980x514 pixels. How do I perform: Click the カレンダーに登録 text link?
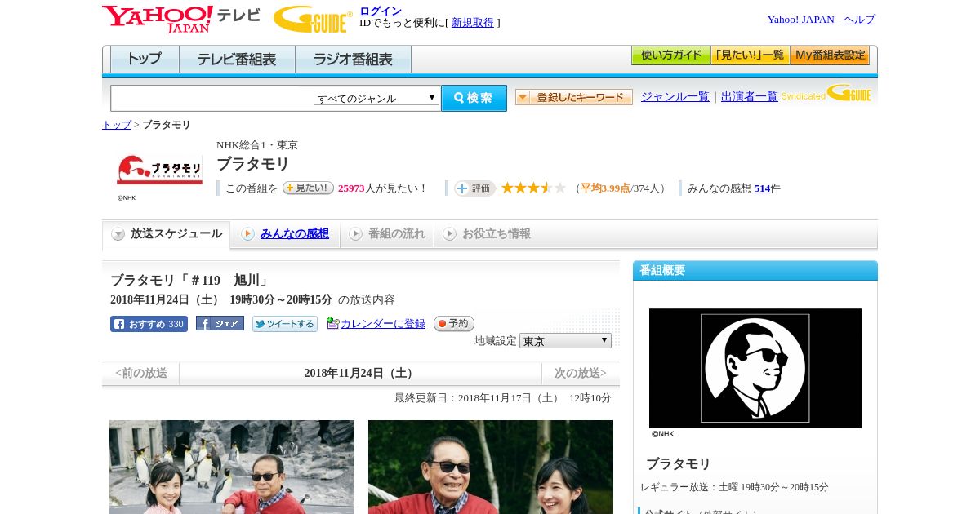coord(383,324)
